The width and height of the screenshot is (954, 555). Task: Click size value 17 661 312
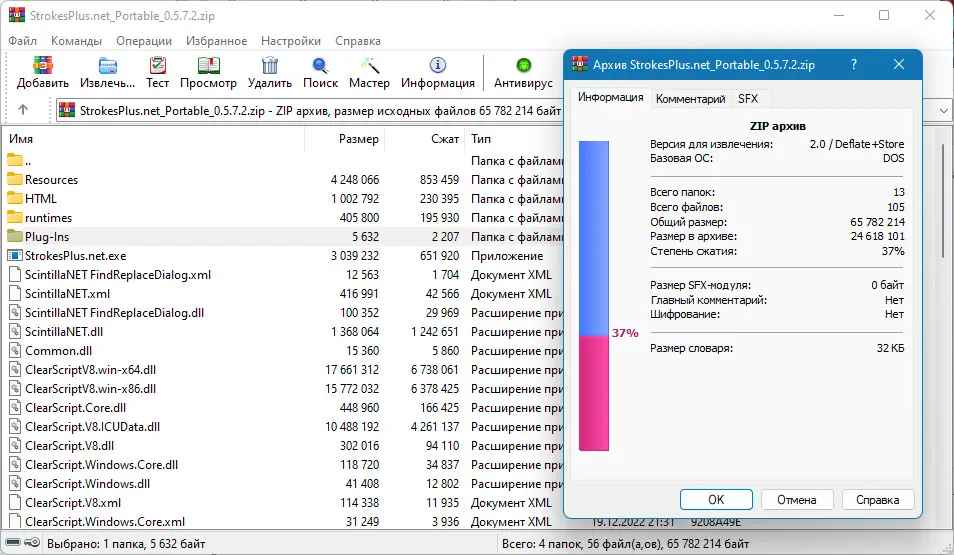352,369
